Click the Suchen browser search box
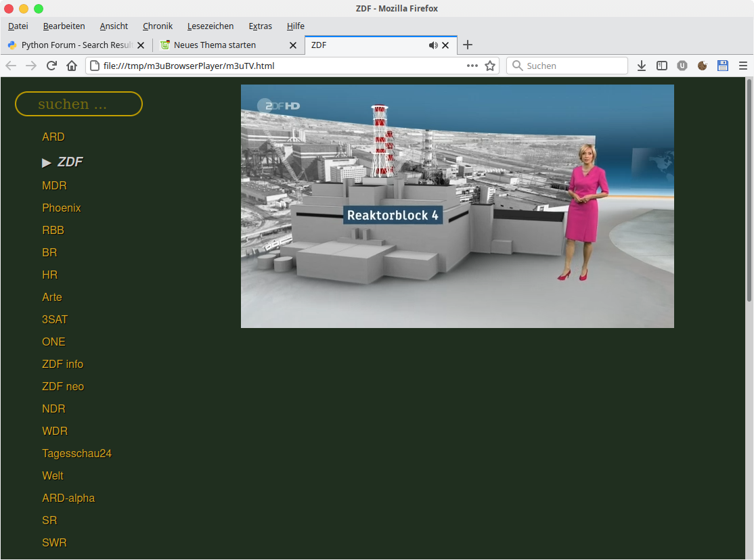The height and width of the screenshot is (560, 754). (567, 66)
